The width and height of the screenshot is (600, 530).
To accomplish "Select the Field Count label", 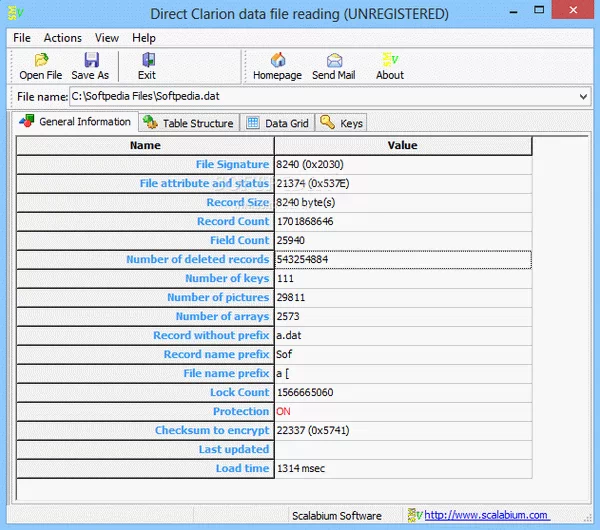I will tap(240, 240).
